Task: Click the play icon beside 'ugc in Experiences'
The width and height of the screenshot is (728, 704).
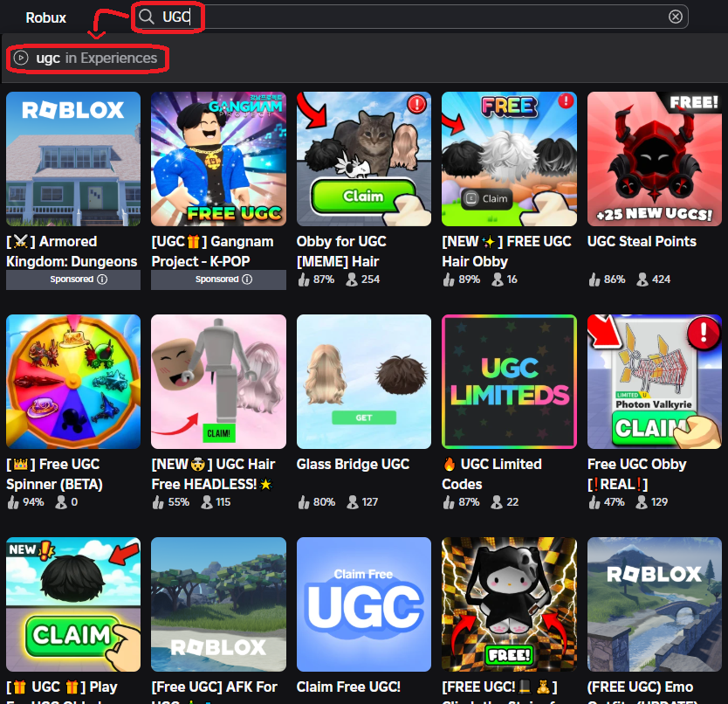Action: coord(20,59)
